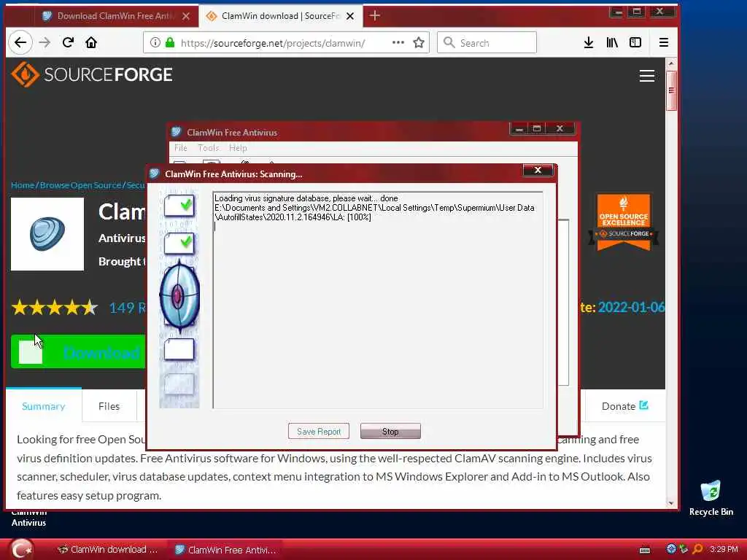Open the Firefox hamburger menu
747x560 pixels.
coord(664,43)
